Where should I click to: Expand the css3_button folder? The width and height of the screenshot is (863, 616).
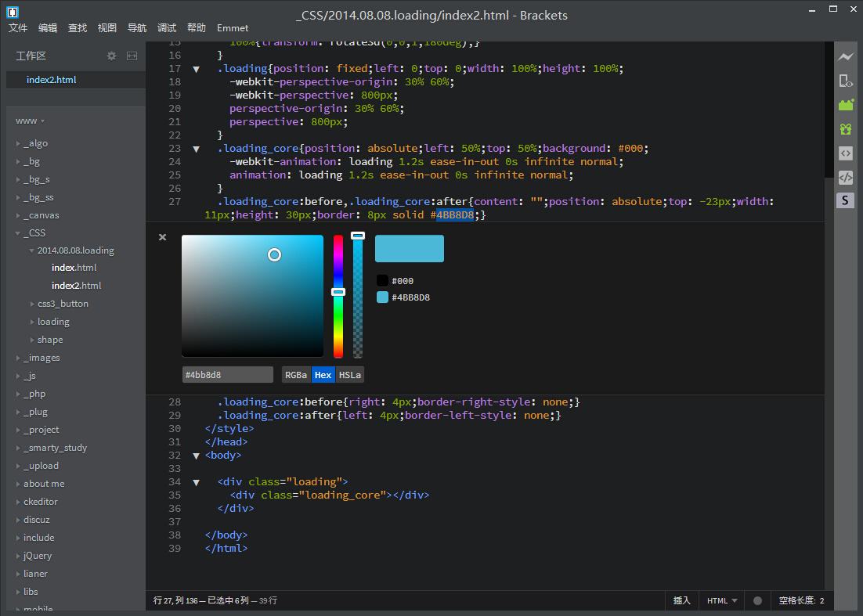(x=63, y=304)
